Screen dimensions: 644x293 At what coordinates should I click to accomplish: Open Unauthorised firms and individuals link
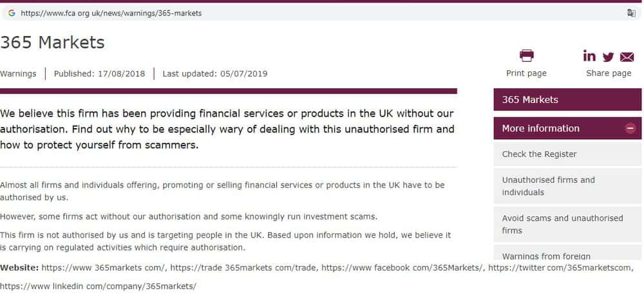point(548,186)
